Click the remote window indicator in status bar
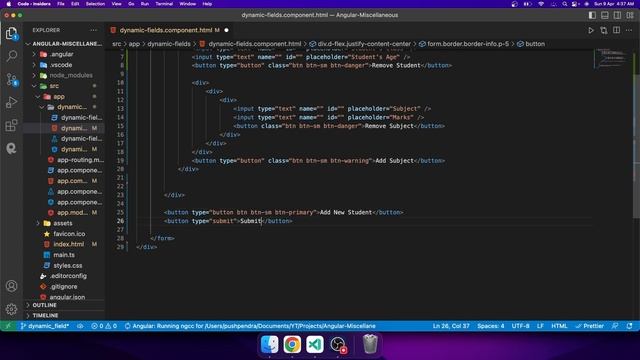 tap(8, 326)
